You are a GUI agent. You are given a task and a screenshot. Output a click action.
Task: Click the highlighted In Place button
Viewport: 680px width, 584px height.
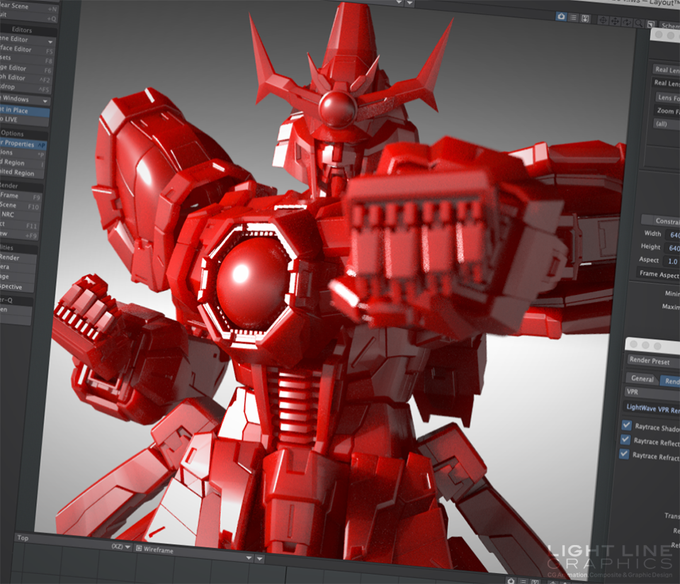click(24, 111)
